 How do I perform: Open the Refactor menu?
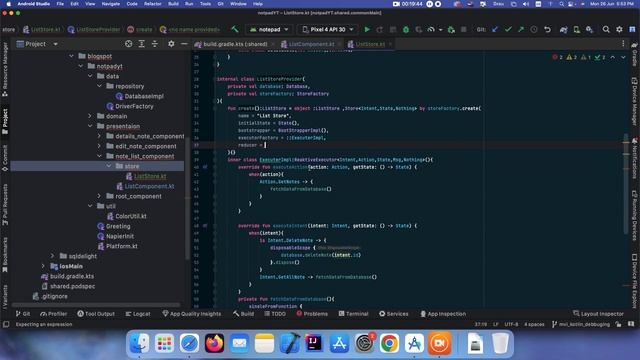click(153, 4)
